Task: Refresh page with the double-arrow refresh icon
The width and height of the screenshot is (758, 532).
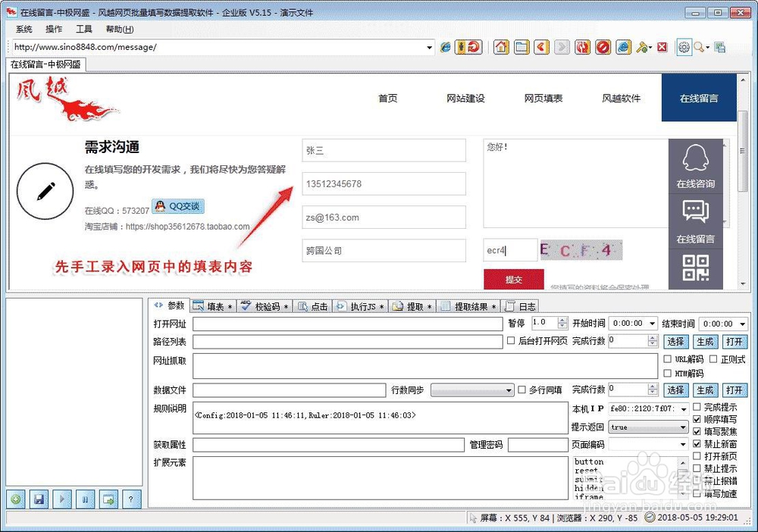Action: 582,47
